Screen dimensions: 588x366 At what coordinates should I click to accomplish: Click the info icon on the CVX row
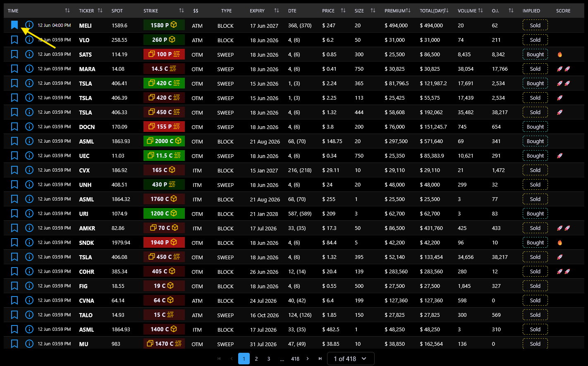click(29, 170)
